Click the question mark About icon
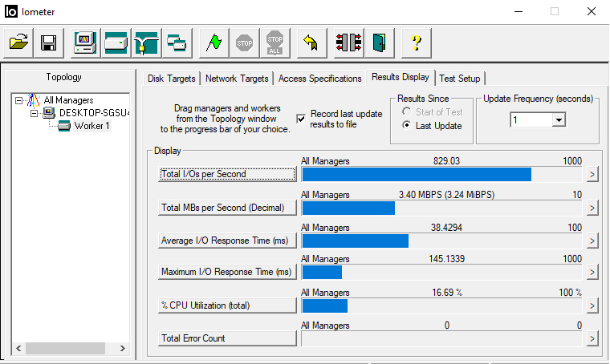This screenshot has width=610, height=364. (x=416, y=43)
